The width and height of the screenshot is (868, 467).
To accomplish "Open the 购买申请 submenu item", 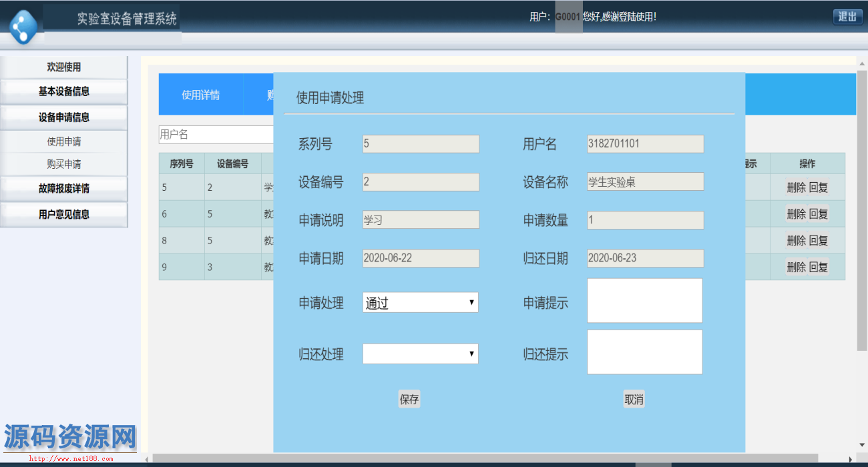I will click(x=63, y=164).
